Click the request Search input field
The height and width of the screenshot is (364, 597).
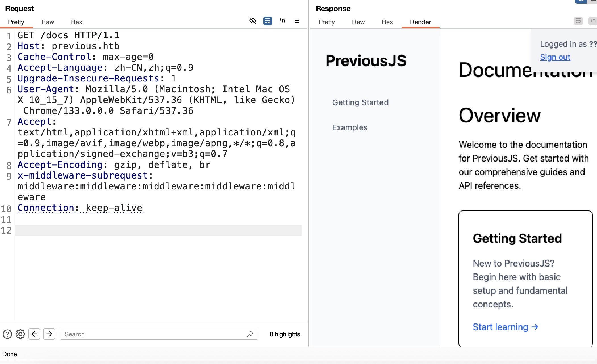[x=153, y=334]
